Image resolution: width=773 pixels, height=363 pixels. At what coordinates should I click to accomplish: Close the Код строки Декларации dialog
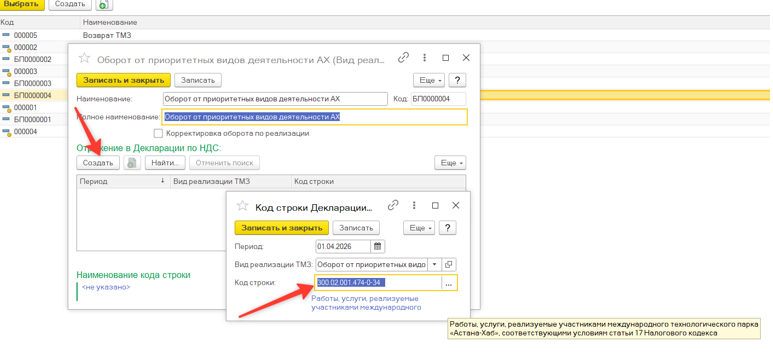(x=456, y=205)
